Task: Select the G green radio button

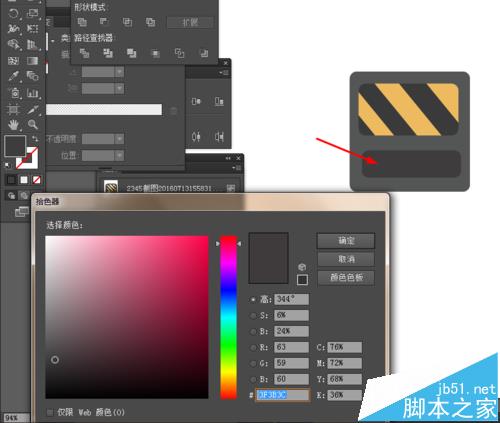Action: 253,363
